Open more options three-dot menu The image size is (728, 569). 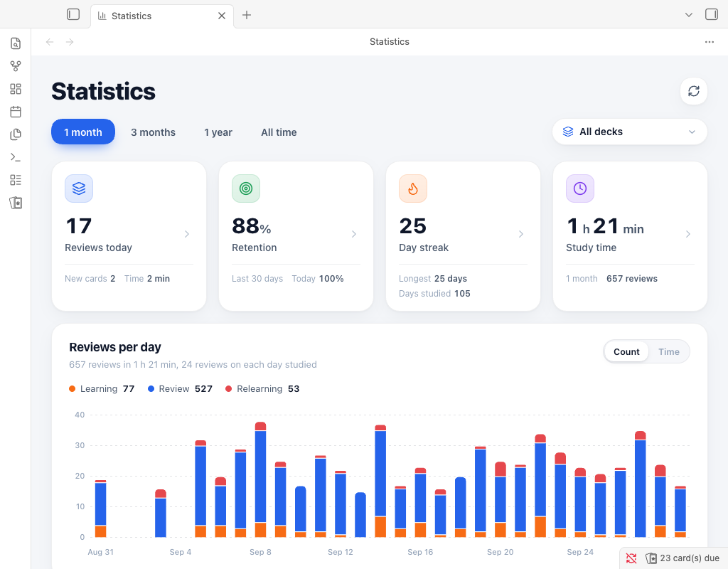pos(710,42)
